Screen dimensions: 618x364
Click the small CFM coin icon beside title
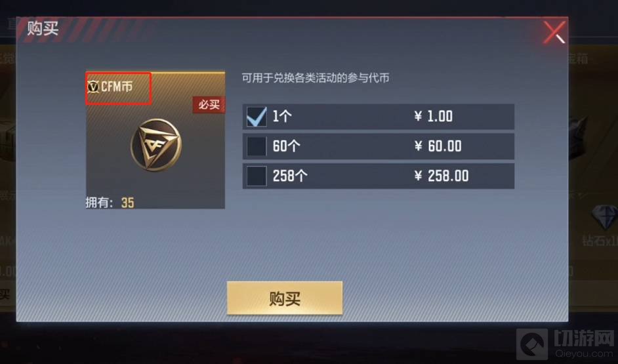93,87
